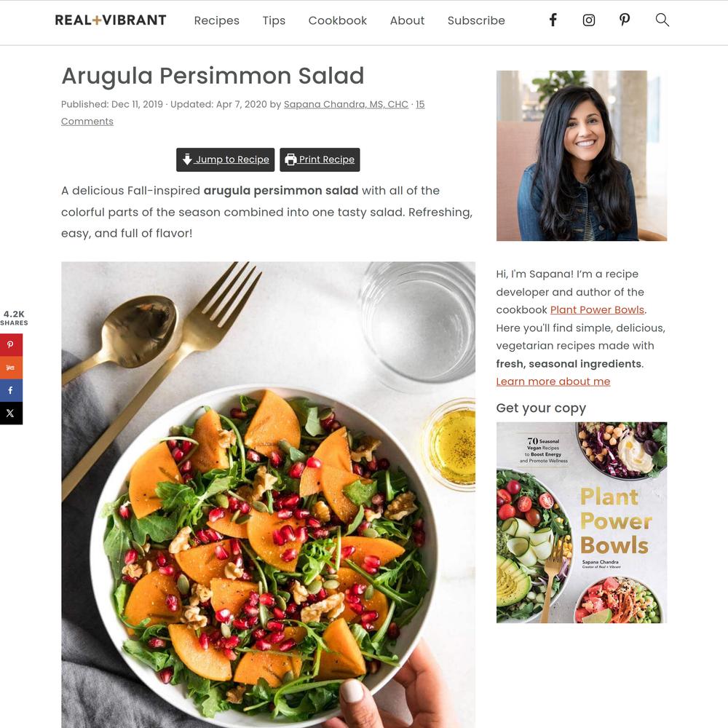Viewport: 728px width, 728px height.
Task: Open the Tips menu item
Action: [274, 20]
